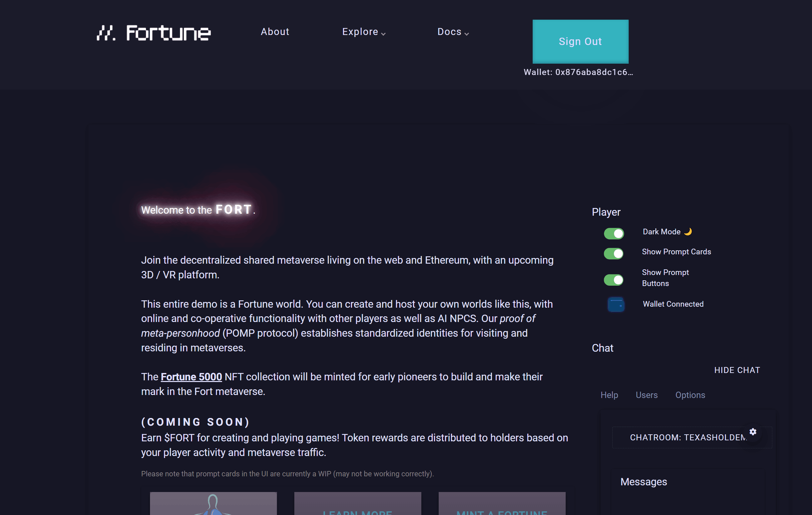Expand the Docs dropdown menu

(449, 32)
